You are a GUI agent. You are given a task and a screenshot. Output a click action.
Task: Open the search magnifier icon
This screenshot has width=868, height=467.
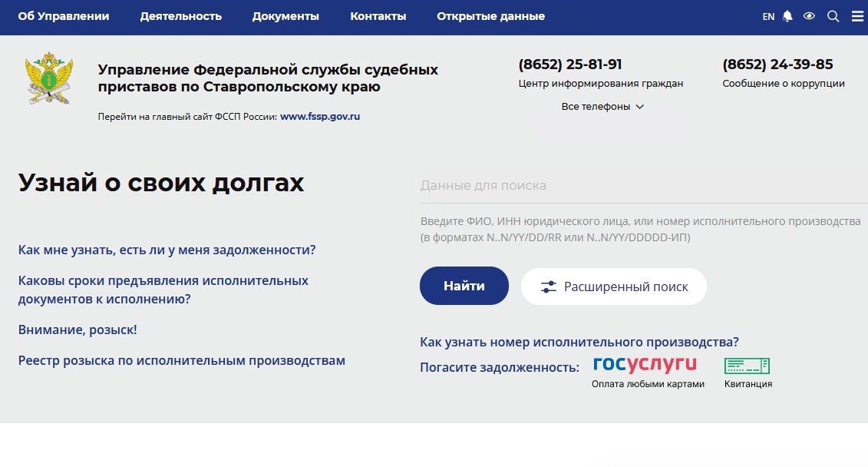click(833, 16)
